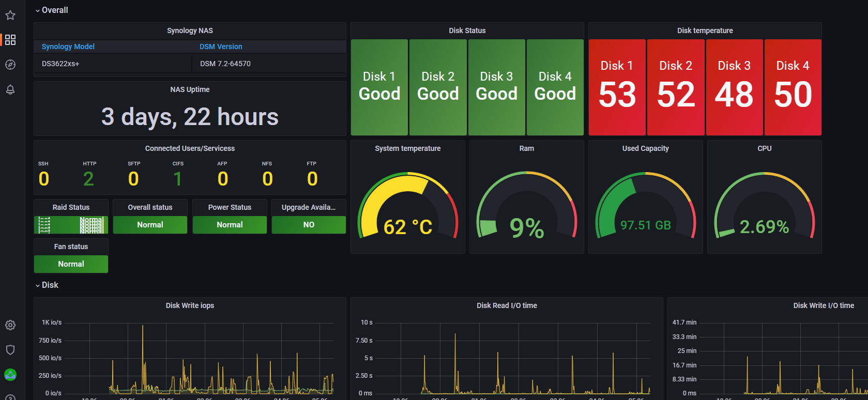Open the Disk Status panel title menu
The width and height of the screenshot is (868, 400).
click(x=467, y=30)
